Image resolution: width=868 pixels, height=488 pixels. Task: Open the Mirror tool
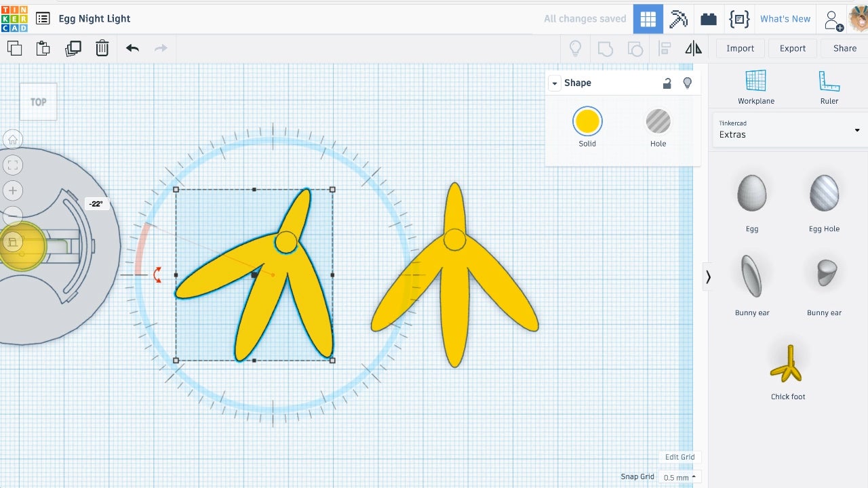(x=693, y=48)
